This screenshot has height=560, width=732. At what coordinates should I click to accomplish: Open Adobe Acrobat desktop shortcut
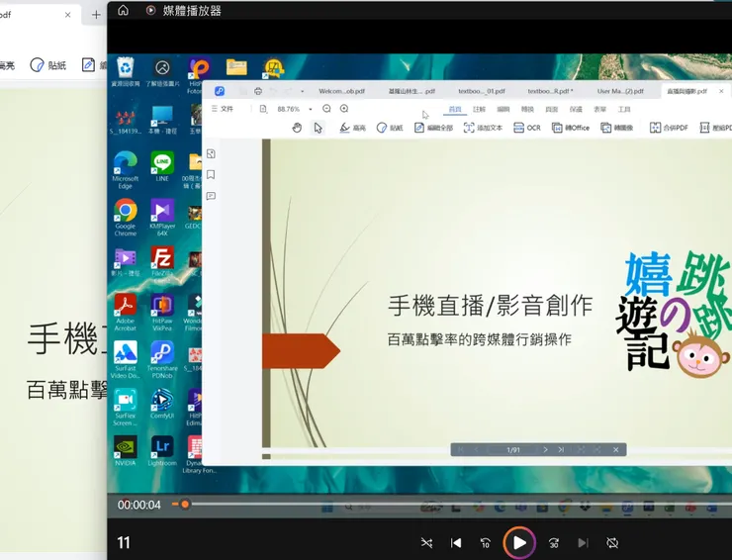125,312
